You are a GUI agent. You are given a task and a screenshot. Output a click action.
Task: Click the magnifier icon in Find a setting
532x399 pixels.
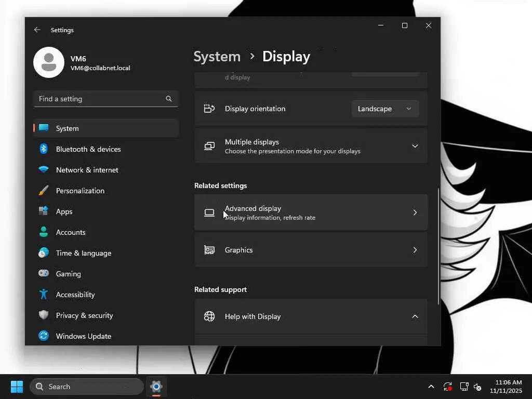[x=169, y=99]
